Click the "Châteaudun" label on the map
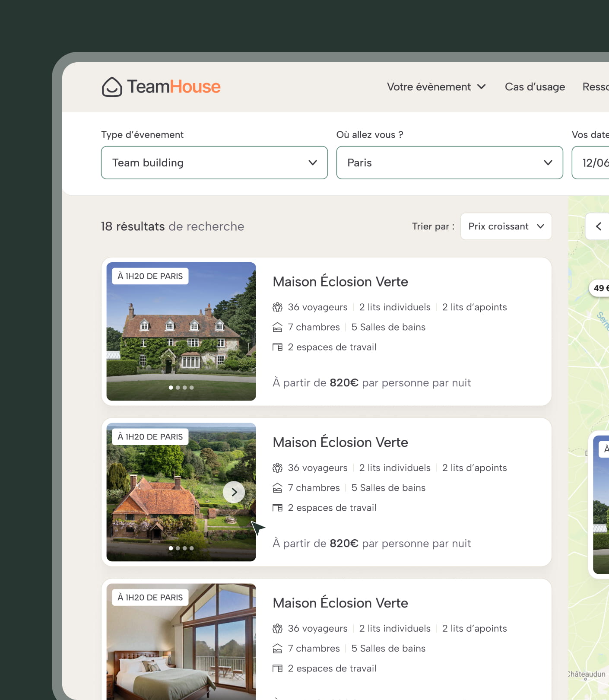Viewport: 609px width, 700px height. [587, 674]
